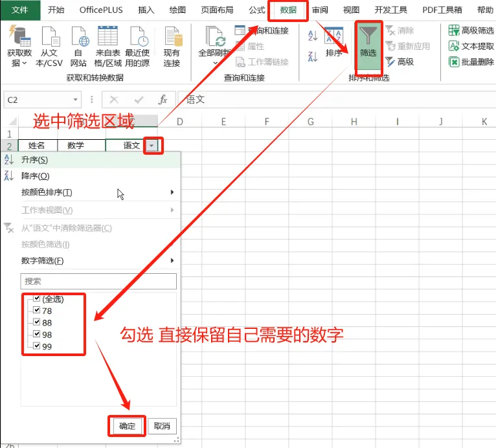Image resolution: width=496 pixels, height=448 pixels.
Task: Open the custom Sort dialog
Action: 334,42
